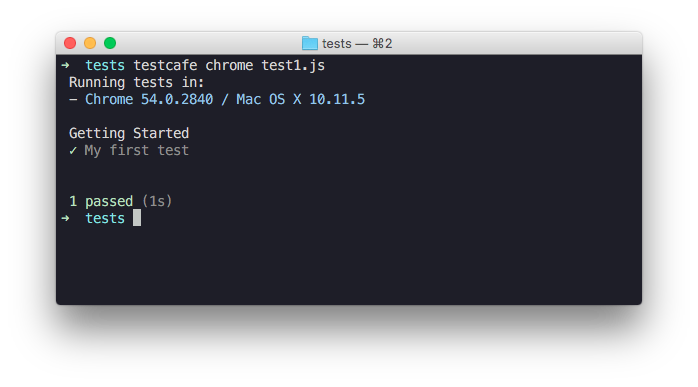Click the 'Getting Started' fixture name
The height and width of the screenshot is (387, 698).
pyautogui.click(x=129, y=134)
